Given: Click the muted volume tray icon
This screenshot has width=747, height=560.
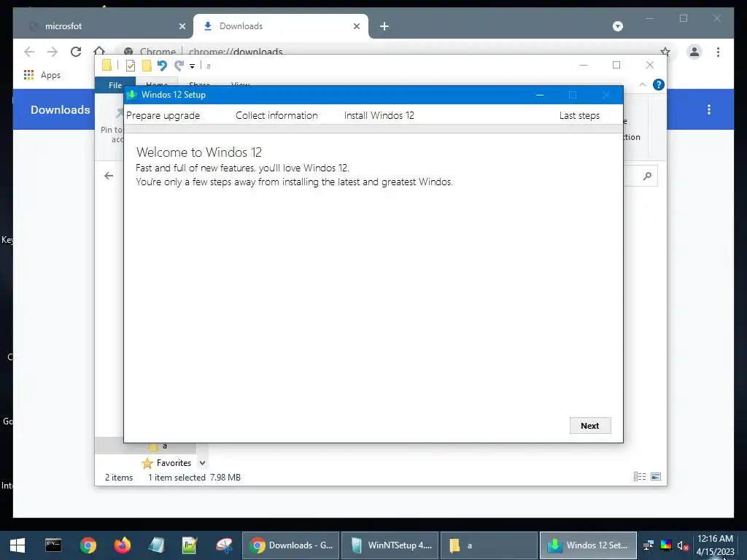Looking at the screenshot, I should [x=683, y=545].
